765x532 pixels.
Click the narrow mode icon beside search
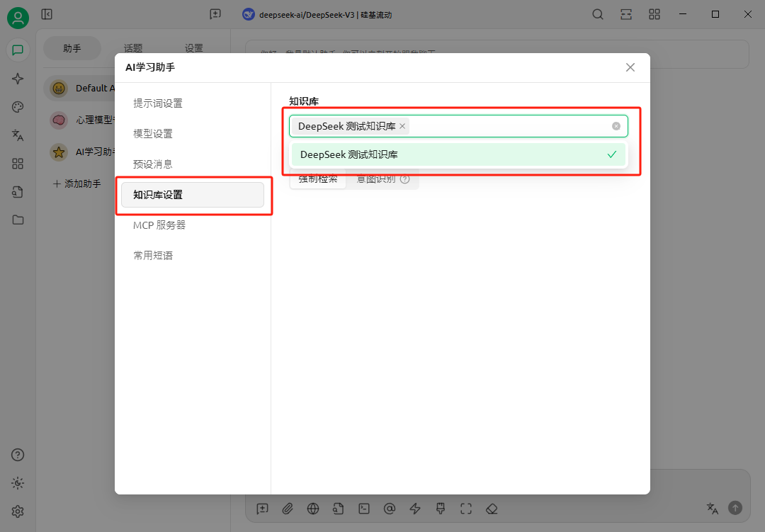coord(626,14)
